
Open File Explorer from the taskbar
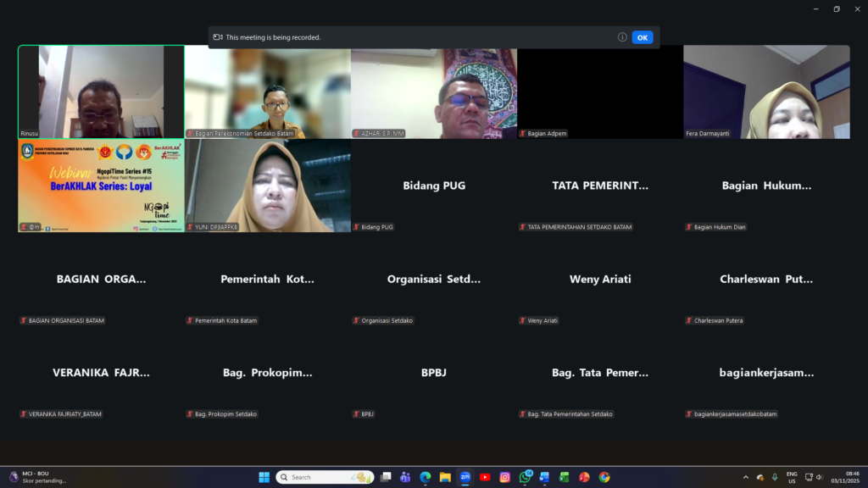point(445,477)
